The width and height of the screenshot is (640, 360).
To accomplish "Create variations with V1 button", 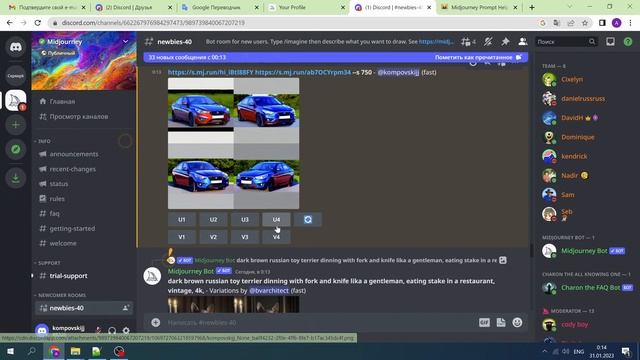I will [x=182, y=237].
